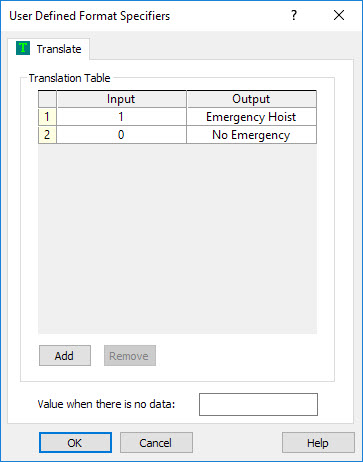
Task: Click the Cancel button
Action: pyautogui.click(x=156, y=443)
